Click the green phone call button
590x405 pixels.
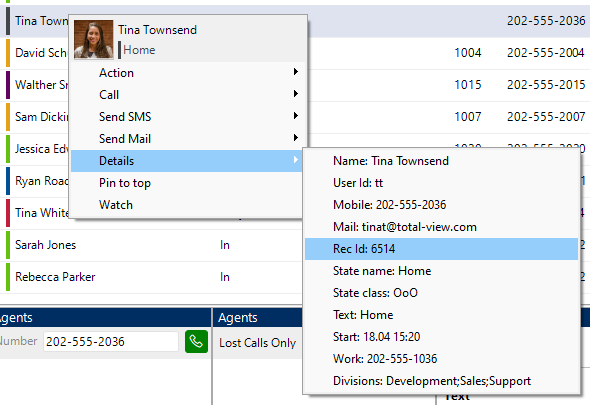coord(196,341)
